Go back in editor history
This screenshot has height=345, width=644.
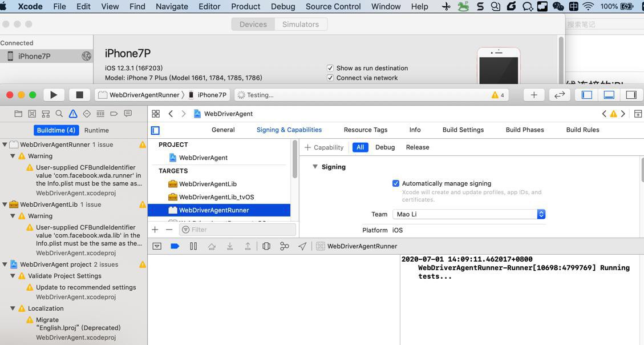(171, 114)
